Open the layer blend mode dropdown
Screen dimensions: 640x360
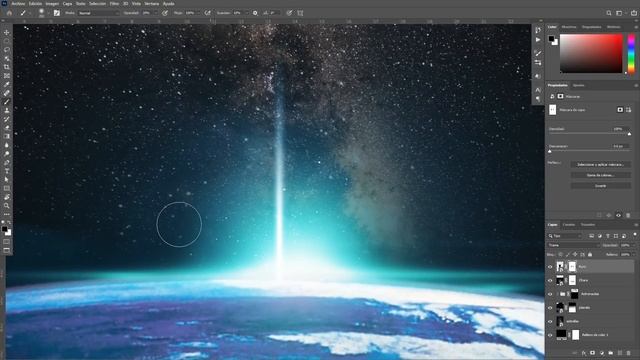point(573,245)
